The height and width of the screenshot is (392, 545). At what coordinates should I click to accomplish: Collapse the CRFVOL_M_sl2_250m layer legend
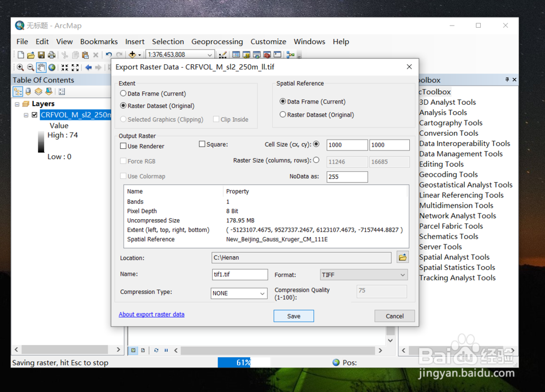[26, 115]
